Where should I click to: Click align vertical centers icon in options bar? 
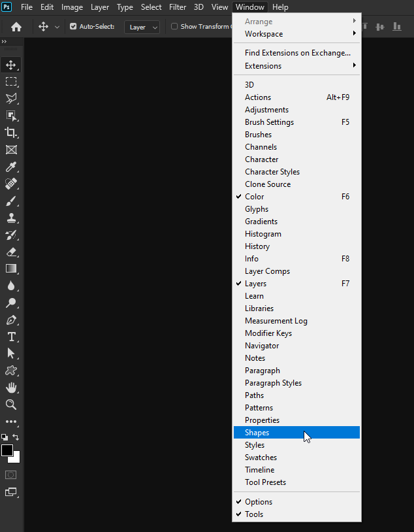380,27
